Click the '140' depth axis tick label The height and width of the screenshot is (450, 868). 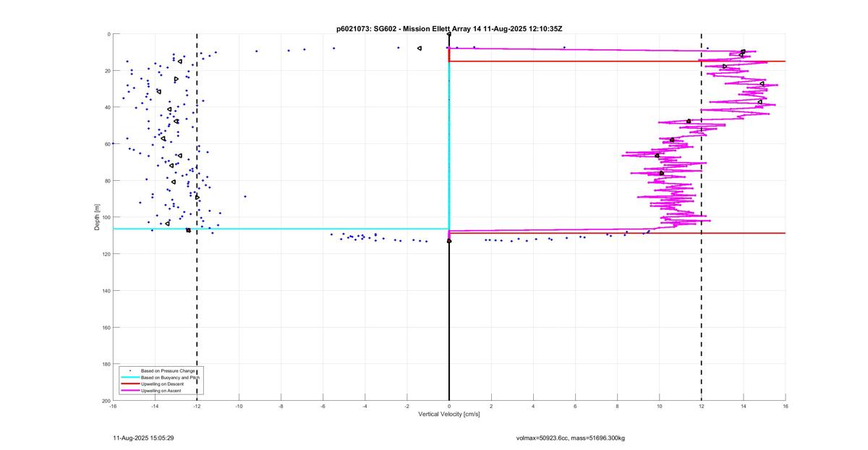106,291
